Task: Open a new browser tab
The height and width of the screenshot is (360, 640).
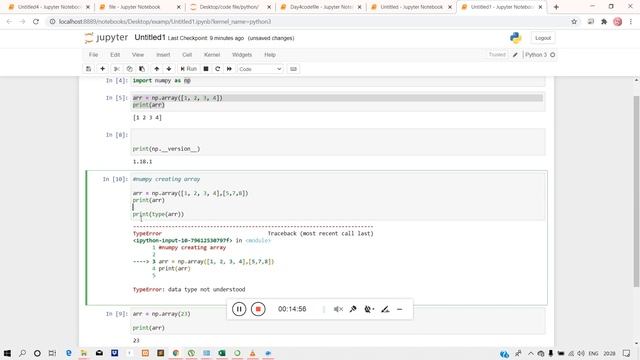Action: pyautogui.click(x=556, y=7)
